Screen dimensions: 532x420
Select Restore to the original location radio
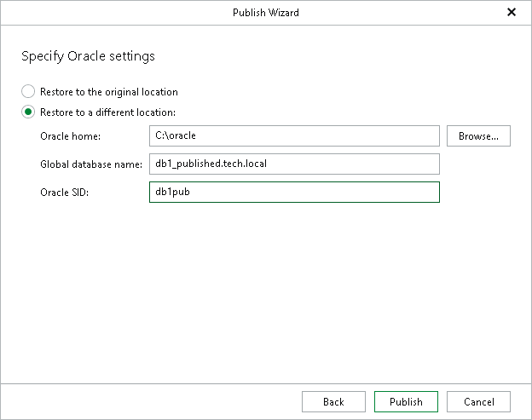pyautogui.click(x=28, y=91)
